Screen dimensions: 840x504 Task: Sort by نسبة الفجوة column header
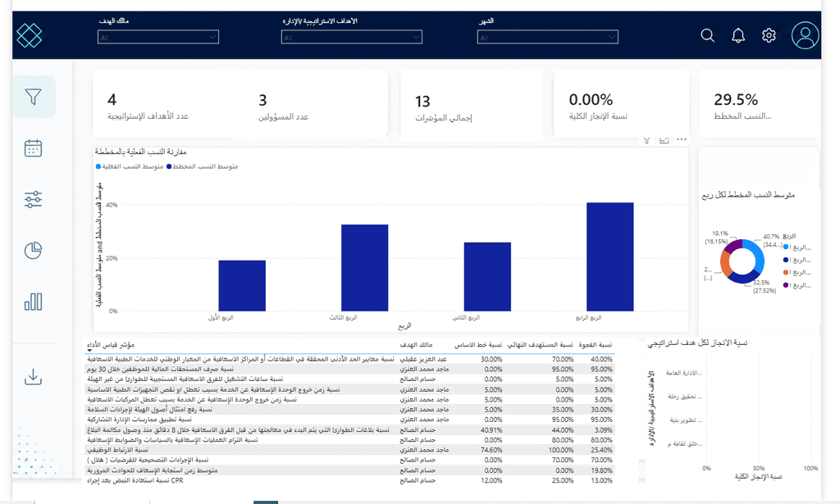[x=596, y=345]
